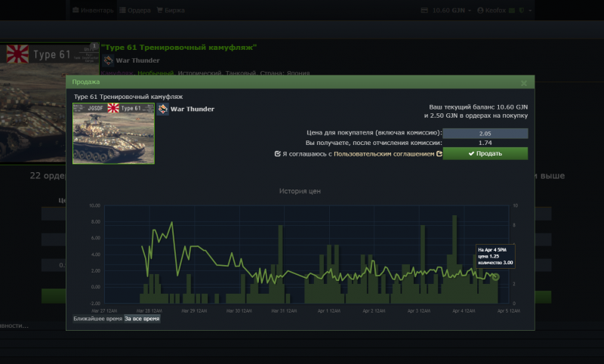Click the shield icon in top bar
The width and height of the screenshot is (604, 364).
522,11
